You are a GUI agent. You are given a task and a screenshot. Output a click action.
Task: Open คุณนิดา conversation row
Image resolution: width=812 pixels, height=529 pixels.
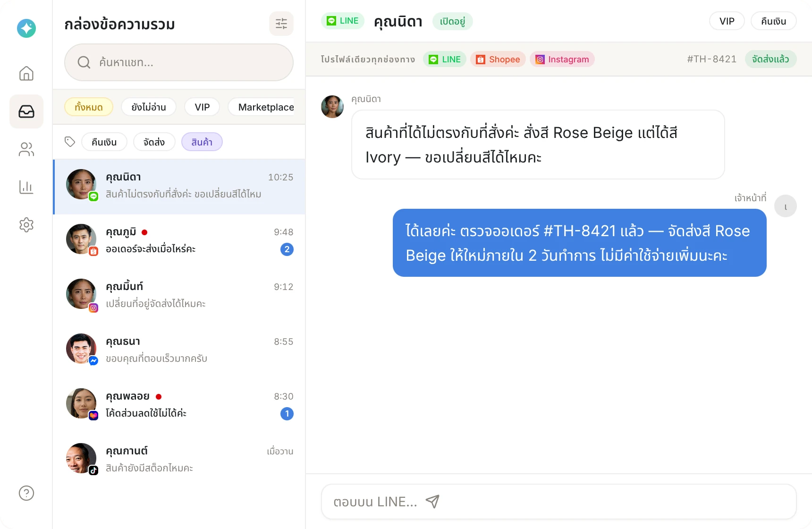(x=179, y=187)
